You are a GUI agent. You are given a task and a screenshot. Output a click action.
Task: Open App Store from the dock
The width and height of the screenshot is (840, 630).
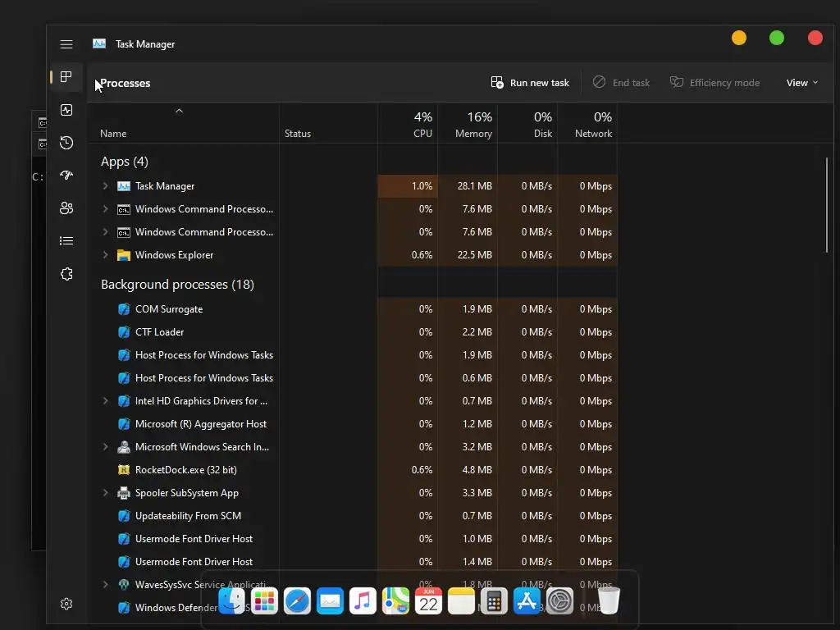click(527, 600)
